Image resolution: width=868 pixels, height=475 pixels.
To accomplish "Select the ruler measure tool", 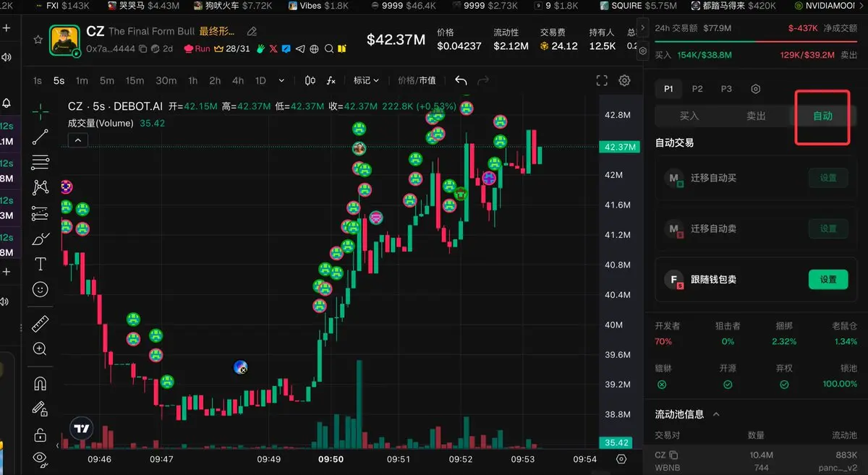I will pyautogui.click(x=41, y=324).
